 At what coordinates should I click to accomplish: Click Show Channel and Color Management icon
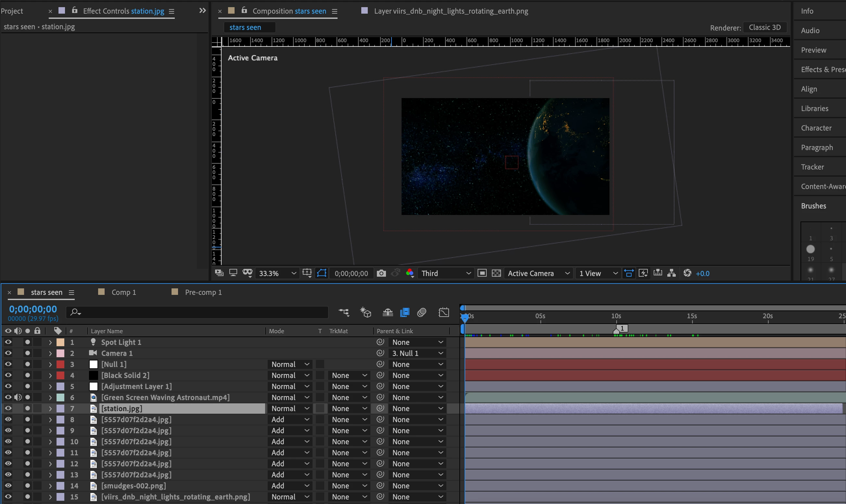pyautogui.click(x=410, y=273)
